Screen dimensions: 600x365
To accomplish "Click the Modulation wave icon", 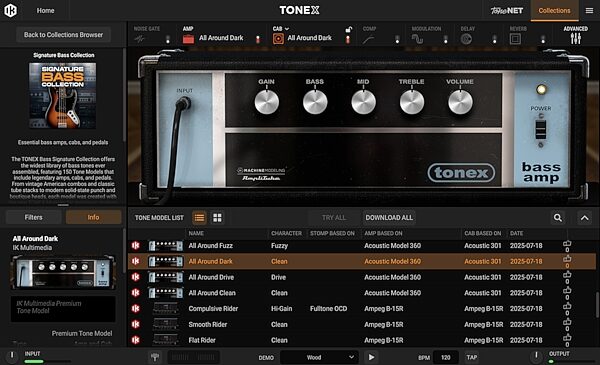I will [417, 39].
